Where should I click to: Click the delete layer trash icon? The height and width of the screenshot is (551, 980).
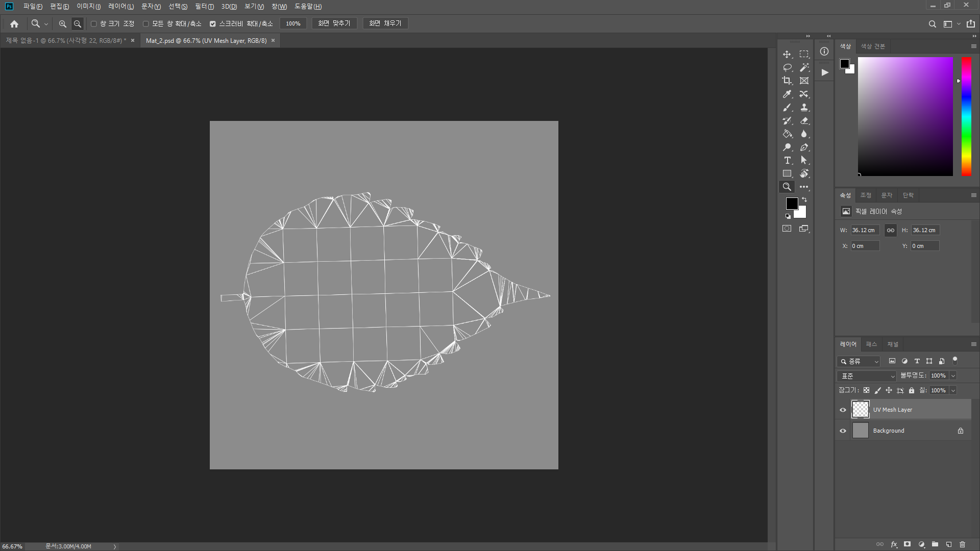(x=962, y=544)
